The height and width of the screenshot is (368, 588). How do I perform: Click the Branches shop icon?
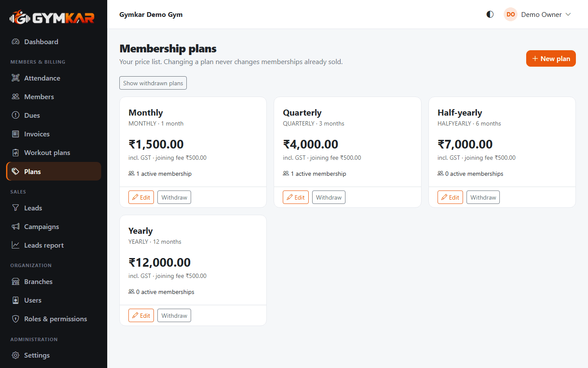click(x=16, y=281)
